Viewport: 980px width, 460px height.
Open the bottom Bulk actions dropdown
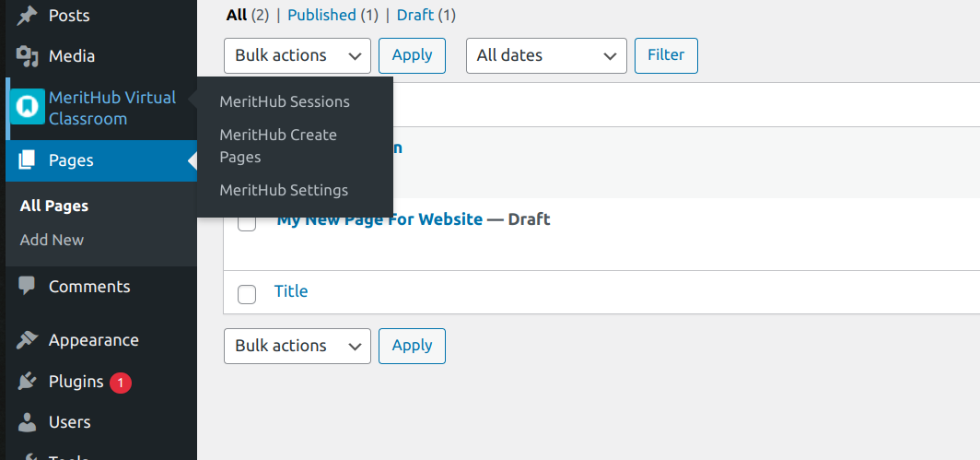pyautogui.click(x=297, y=346)
